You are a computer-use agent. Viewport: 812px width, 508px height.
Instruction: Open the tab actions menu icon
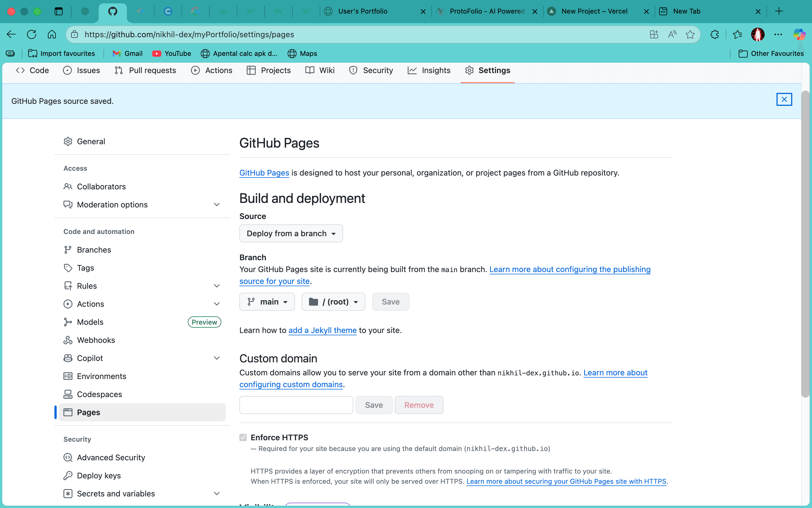coord(59,11)
